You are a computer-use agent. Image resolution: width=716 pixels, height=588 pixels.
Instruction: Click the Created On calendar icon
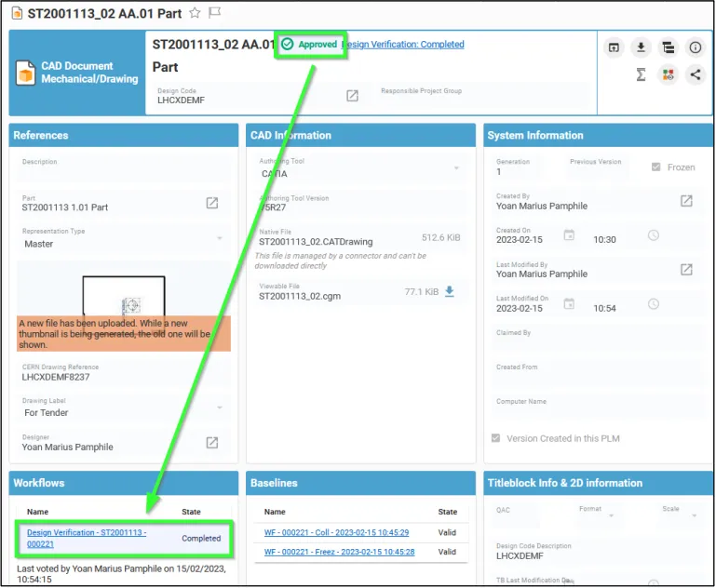click(x=569, y=235)
